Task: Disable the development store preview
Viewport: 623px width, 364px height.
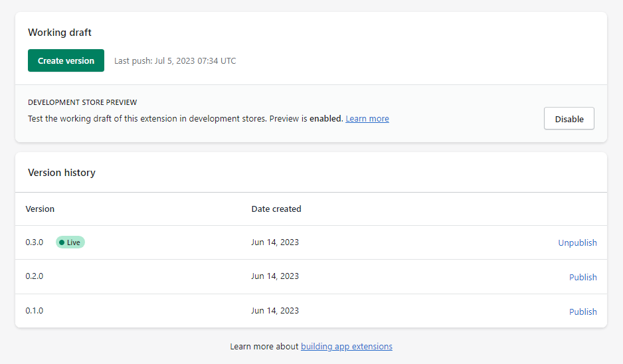Action: (569, 119)
